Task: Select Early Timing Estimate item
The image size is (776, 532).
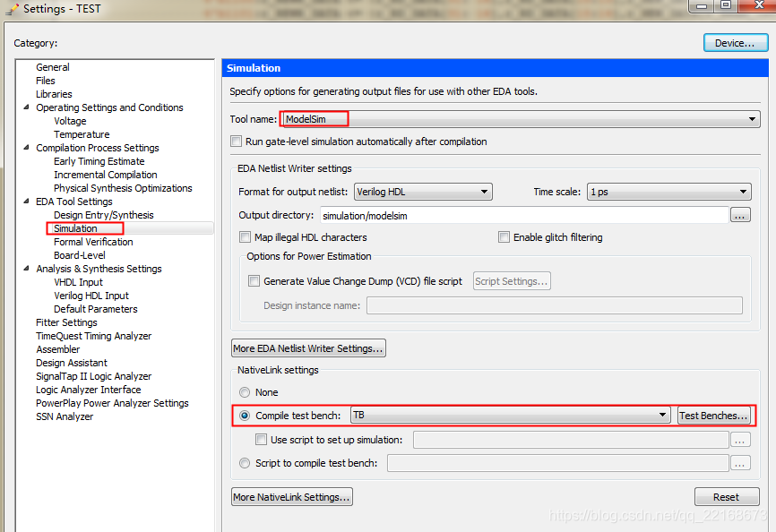Action: tap(99, 161)
